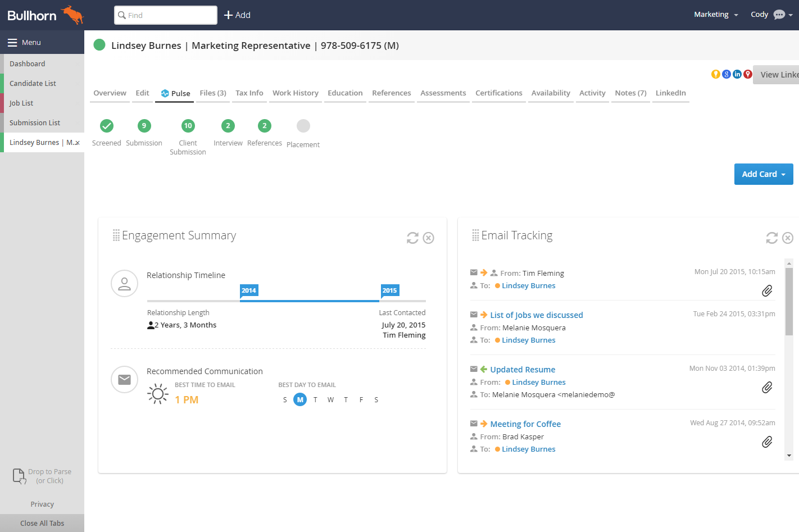Click the hamburger Menu icon
The image size is (799, 532).
(12, 43)
